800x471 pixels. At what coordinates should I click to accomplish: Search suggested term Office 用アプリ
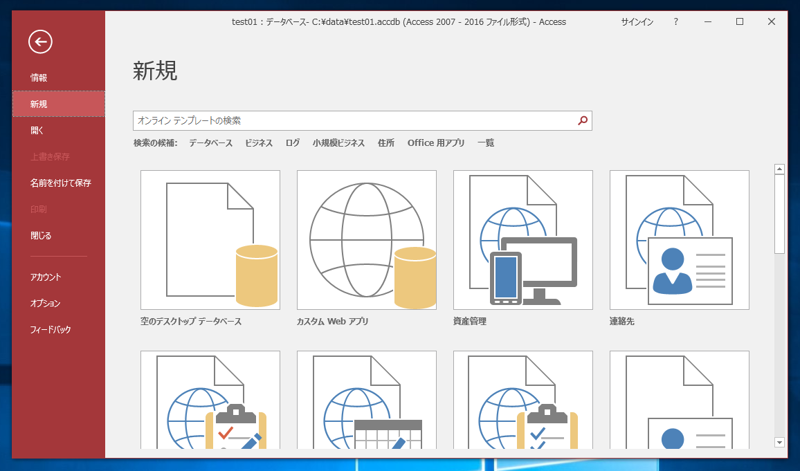(x=436, y=143)
